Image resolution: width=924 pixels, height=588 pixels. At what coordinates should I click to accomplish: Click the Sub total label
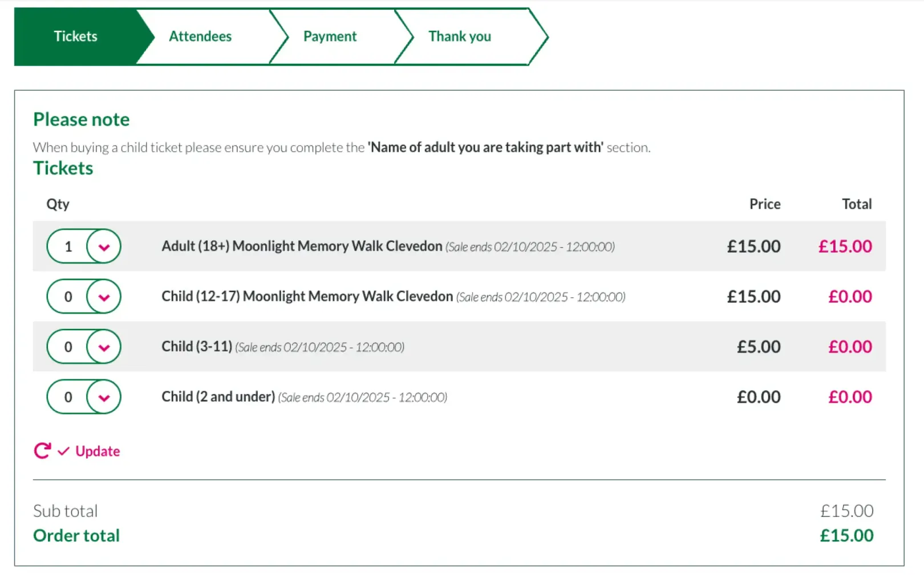pos(66,510)
